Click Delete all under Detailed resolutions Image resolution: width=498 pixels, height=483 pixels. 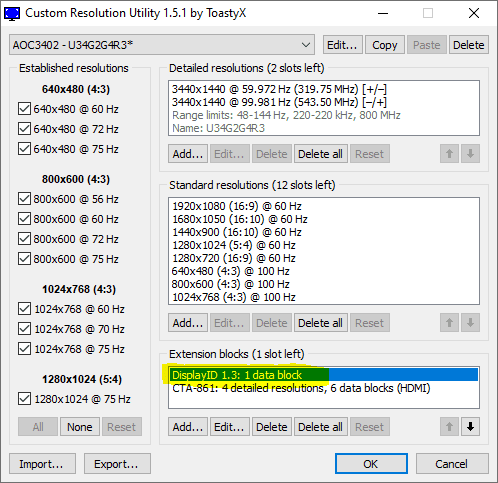point(321,154)
